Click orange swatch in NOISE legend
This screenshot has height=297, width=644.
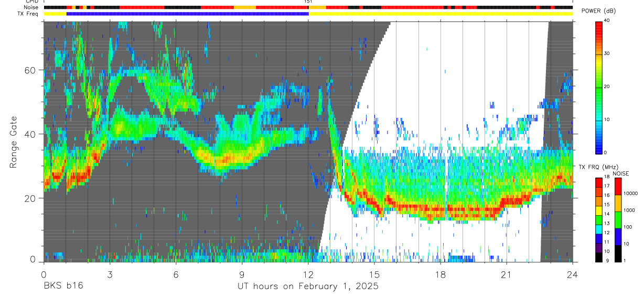618,203
